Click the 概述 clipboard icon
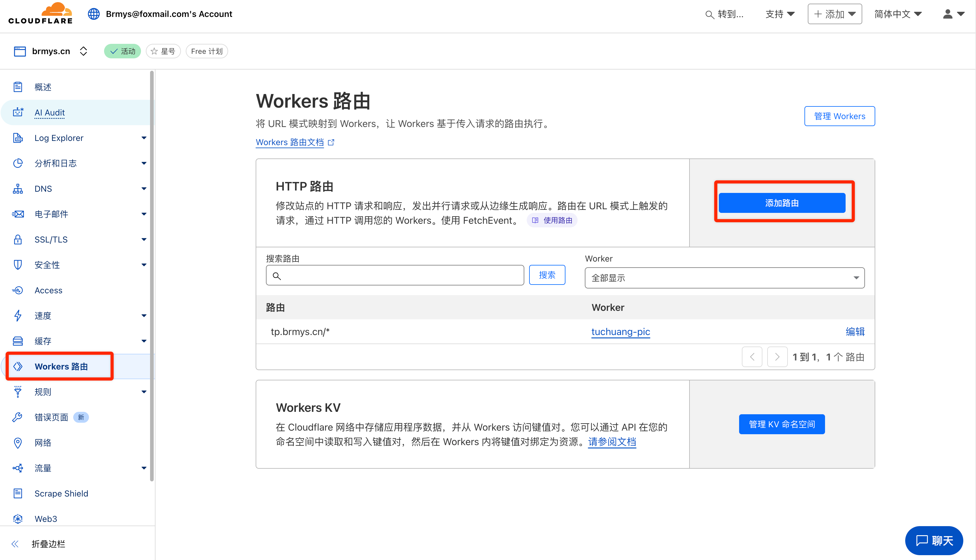 coord(18,87)
